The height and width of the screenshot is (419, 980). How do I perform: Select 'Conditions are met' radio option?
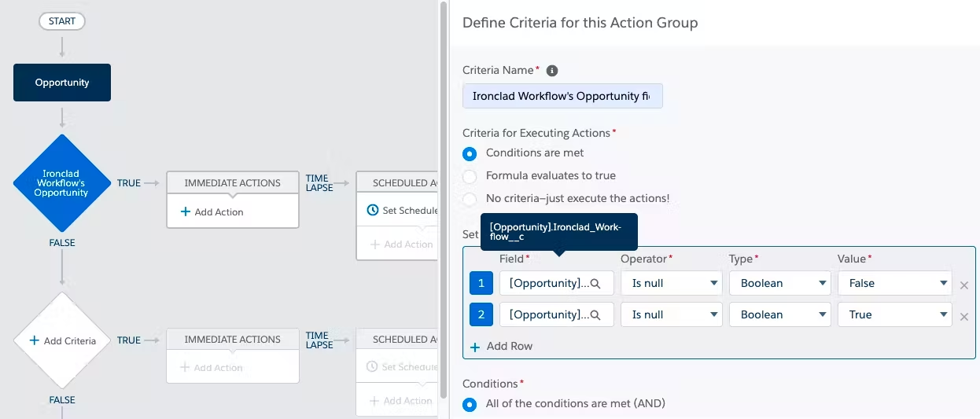coord(470,153)
